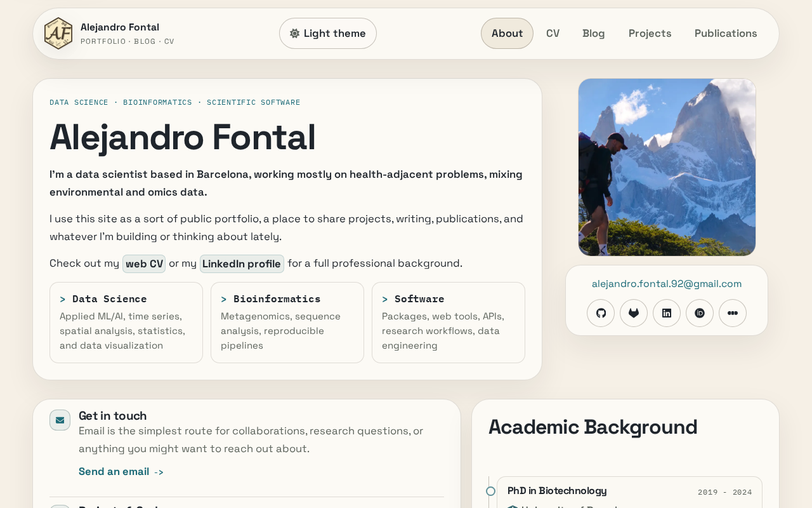Switch to the Projects tab
The image size is (812, 508).
point(650,34)
